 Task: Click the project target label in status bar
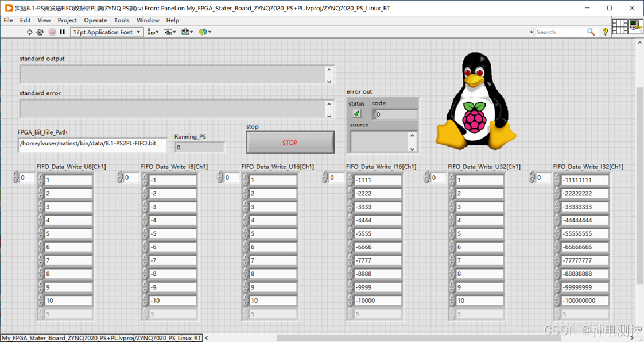[102, 338]
